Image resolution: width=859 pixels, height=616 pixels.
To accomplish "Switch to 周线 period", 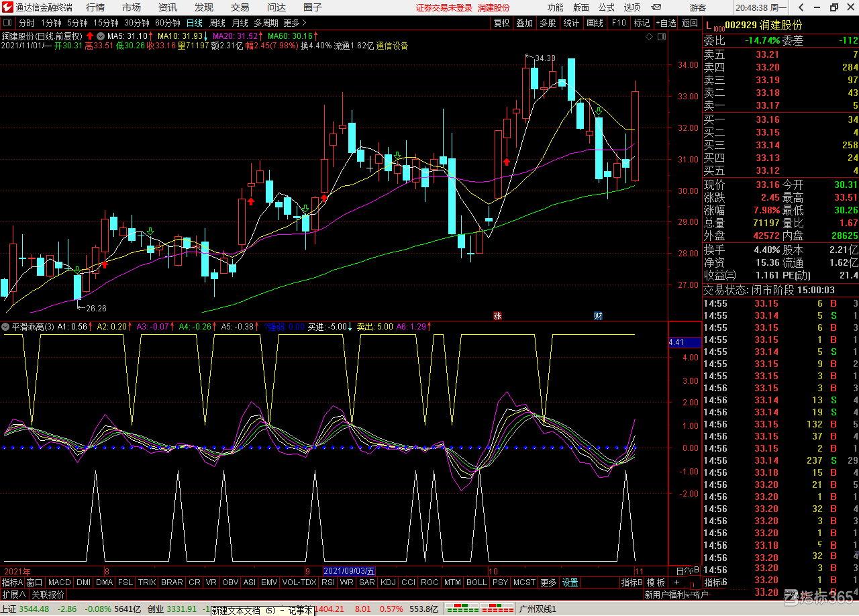I will [217, 23].
